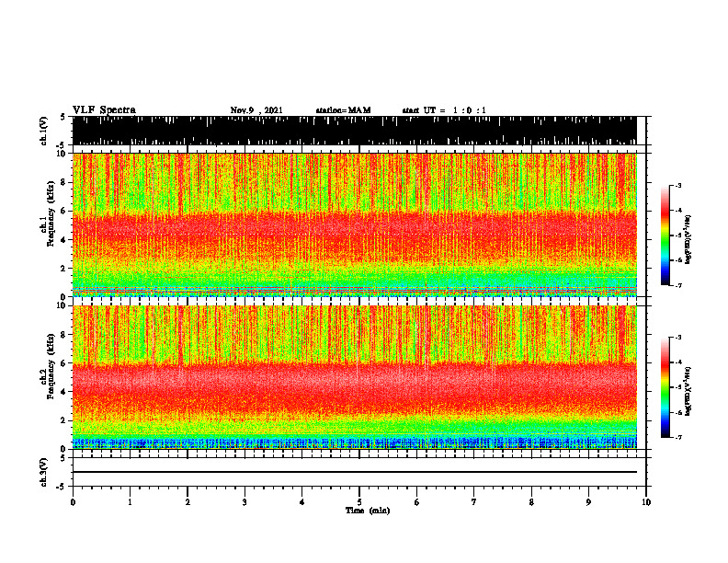
Task: Click the "ch.1(V)" axis label
Action: point(44,131)
